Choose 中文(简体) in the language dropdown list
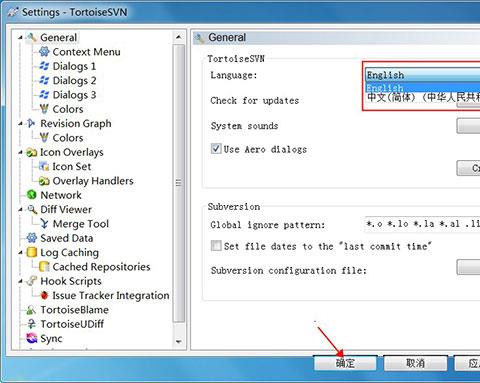This screenshot has height=383, width=480. [x=422, y=97]
